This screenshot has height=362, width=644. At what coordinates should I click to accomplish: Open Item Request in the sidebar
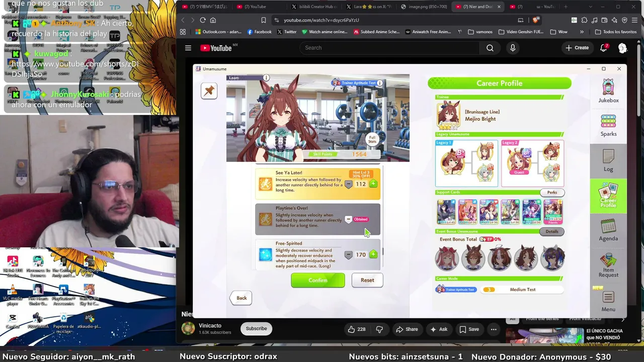click(x=608, y=266)
